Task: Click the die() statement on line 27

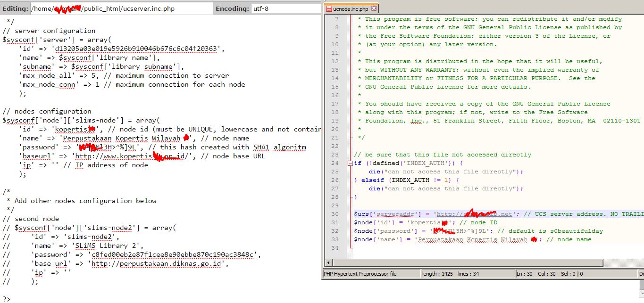Action: (x=446, y=188)
